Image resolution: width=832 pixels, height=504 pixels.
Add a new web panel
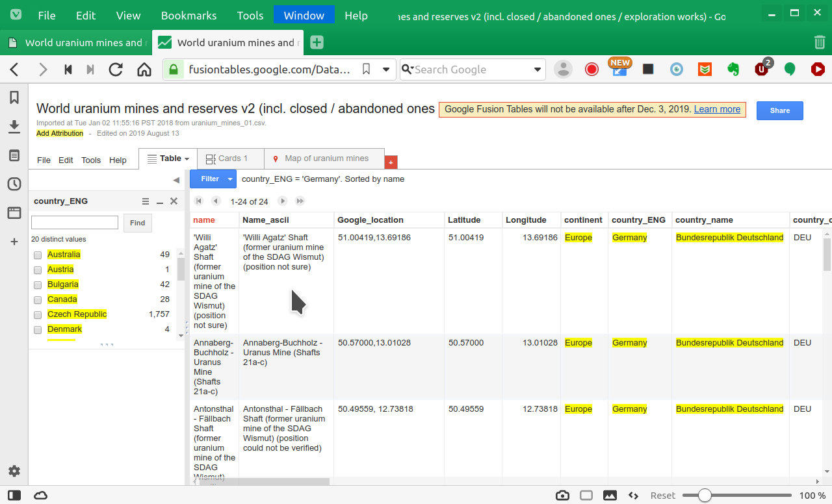tap(14, 242)
